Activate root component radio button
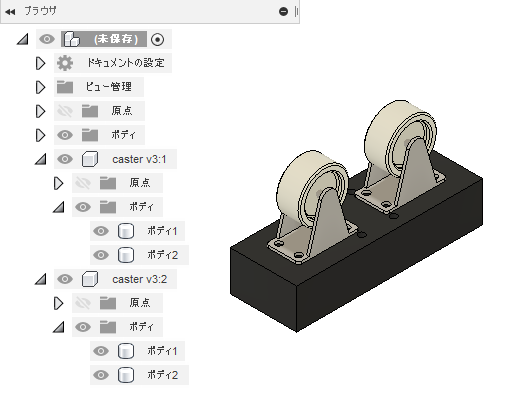 click(157, 39)
